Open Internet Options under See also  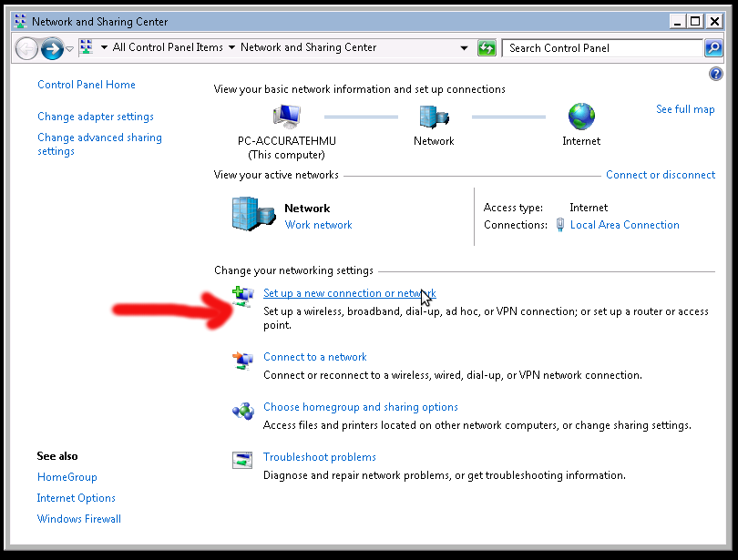[x=77, y=498]
